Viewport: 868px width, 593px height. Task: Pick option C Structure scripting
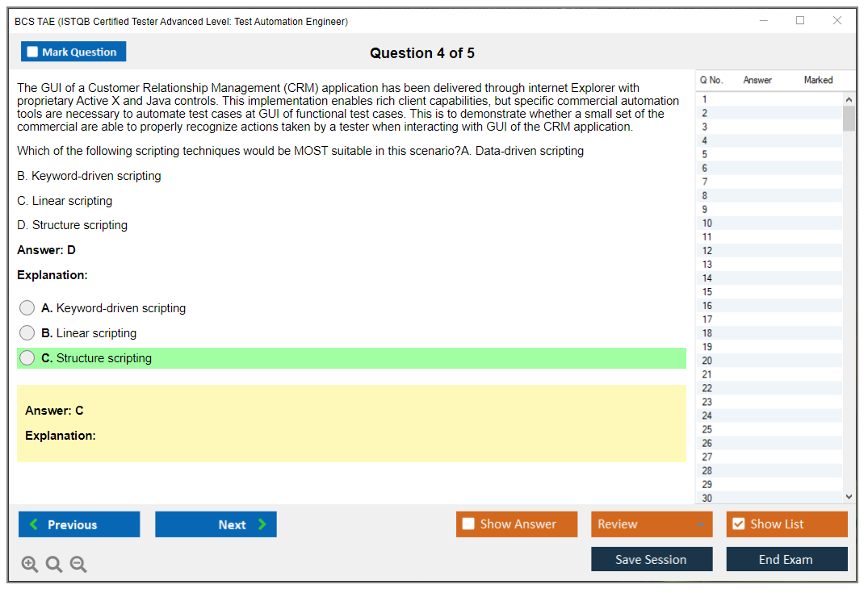(x=27, y=358)
